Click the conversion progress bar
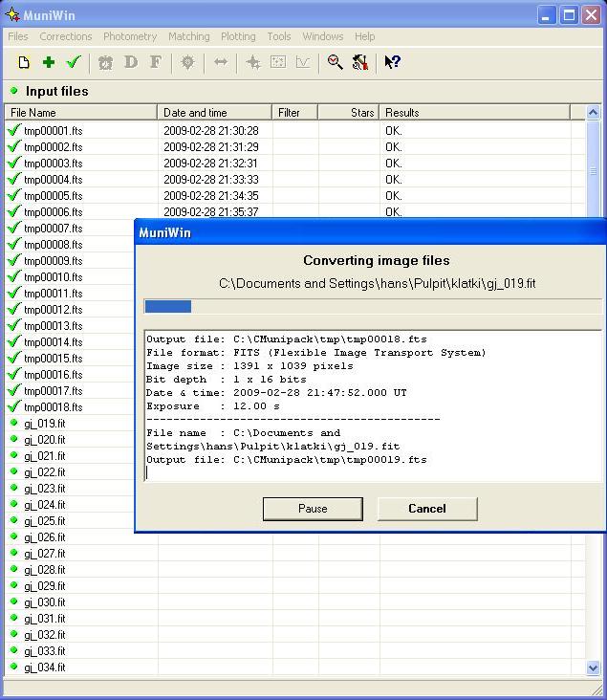 373,306
